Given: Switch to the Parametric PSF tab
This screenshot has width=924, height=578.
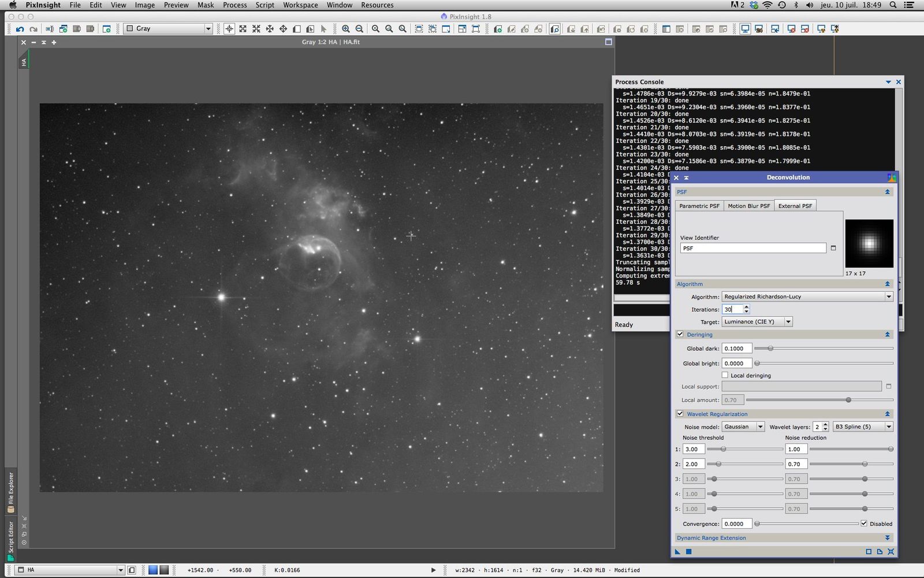Looking at the screenshot, I should (699, 206).
